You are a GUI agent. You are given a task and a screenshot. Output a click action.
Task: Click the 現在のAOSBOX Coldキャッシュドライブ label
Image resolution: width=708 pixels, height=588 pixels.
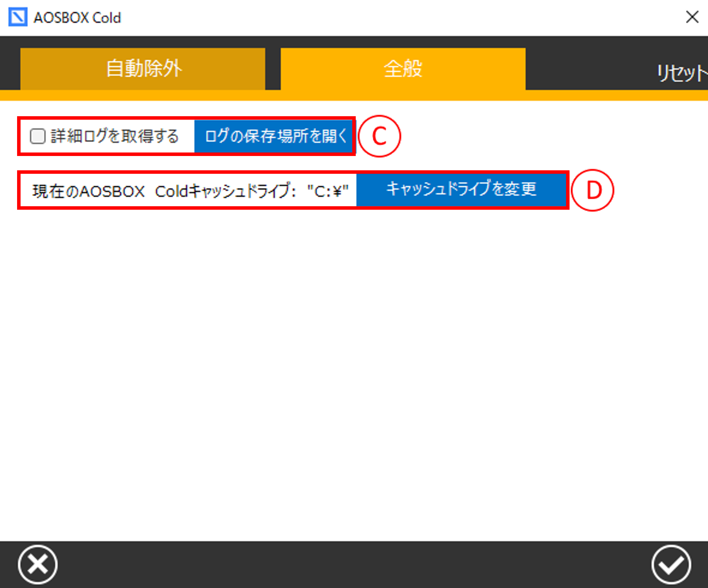[x=164, y=191]
